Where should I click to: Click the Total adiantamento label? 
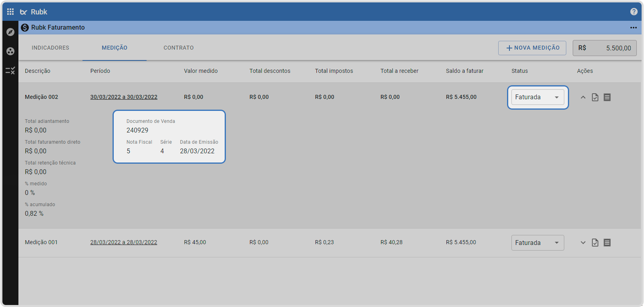point(47,121)
